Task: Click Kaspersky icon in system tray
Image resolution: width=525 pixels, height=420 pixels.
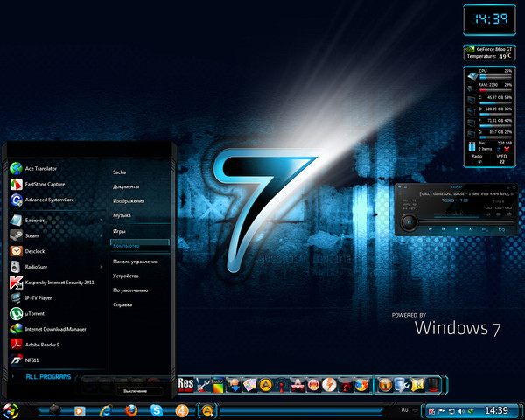Action: tap(432, 411)
